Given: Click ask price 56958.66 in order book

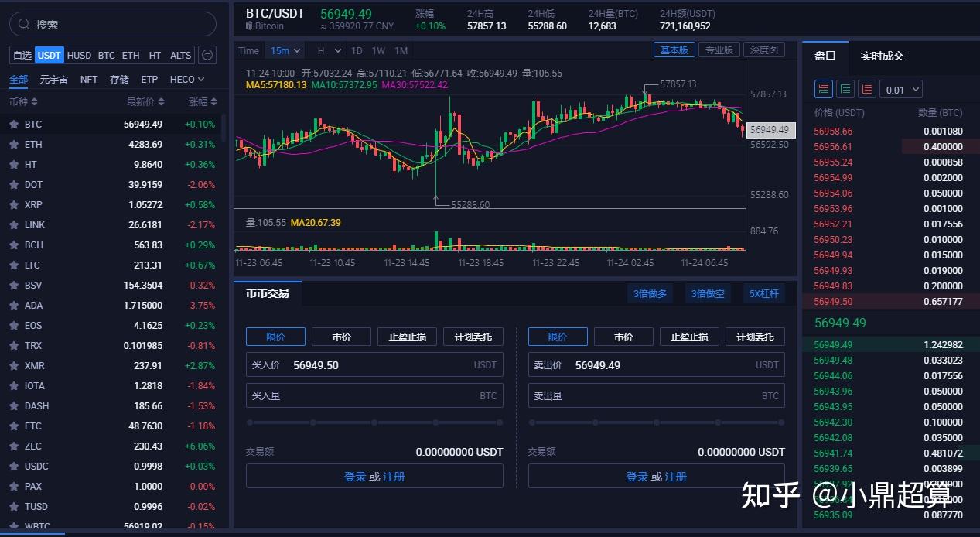Looking at the screenshot, I should click(833, 132).
